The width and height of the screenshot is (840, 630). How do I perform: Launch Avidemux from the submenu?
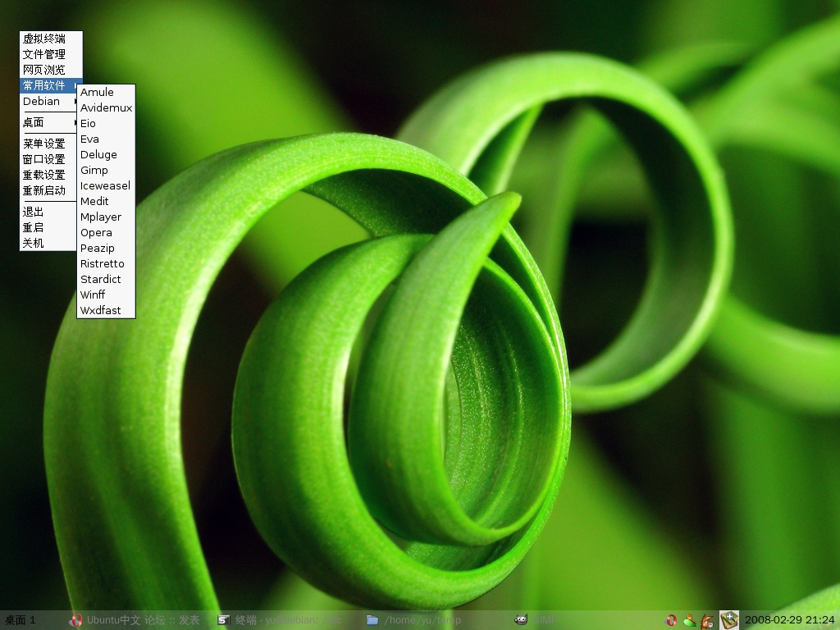point(106,107)
